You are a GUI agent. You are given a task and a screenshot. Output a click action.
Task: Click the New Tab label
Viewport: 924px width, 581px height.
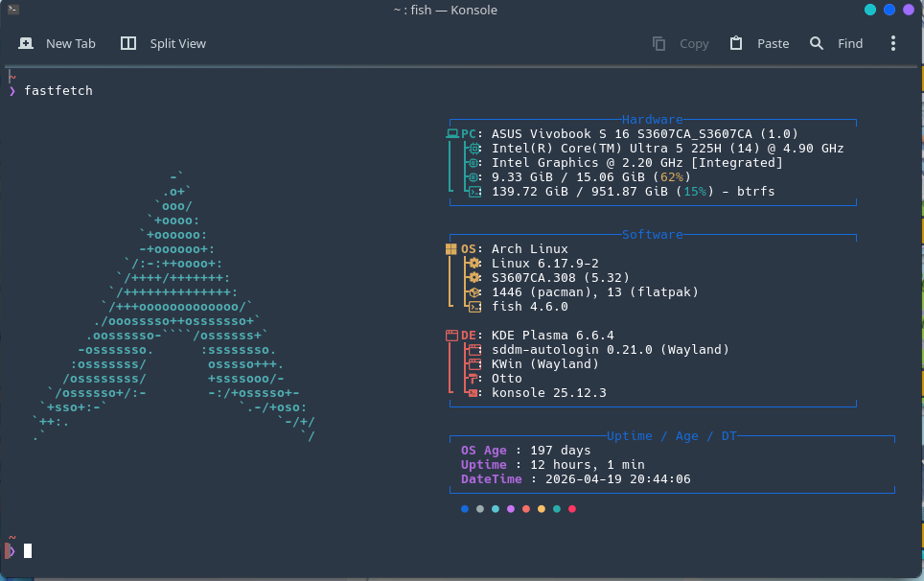click(71, 43)
